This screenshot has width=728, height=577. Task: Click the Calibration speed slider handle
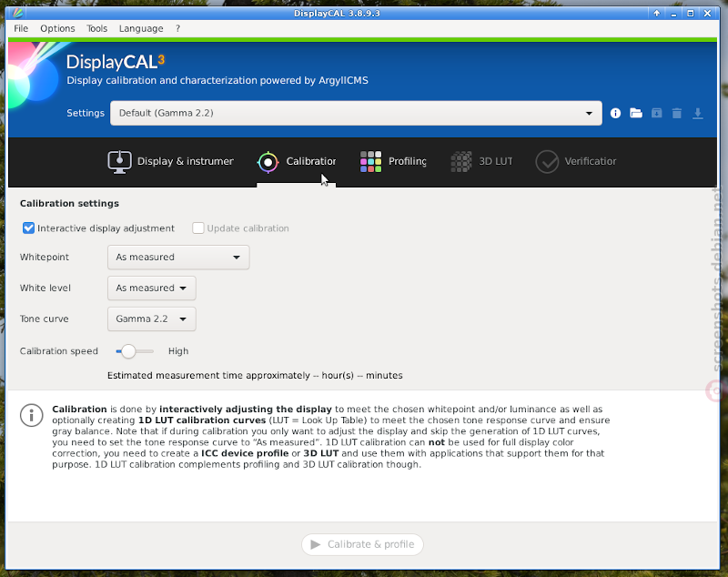click(128, 351)
